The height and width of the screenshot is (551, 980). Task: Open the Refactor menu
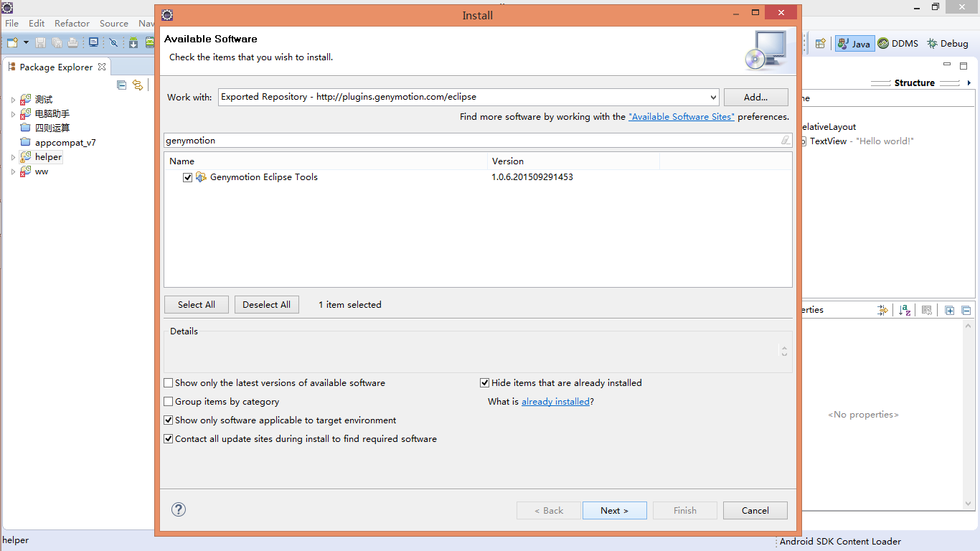(72, 23)
